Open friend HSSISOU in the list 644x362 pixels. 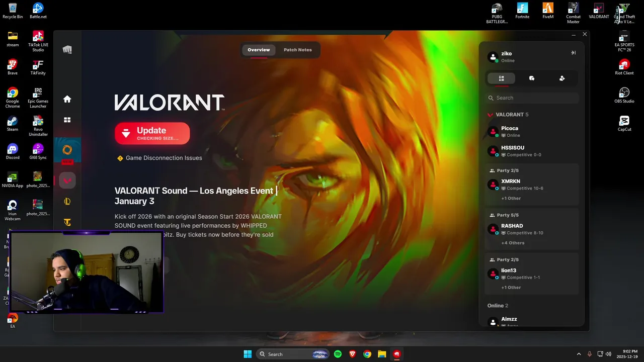click(x=532, y=151)
